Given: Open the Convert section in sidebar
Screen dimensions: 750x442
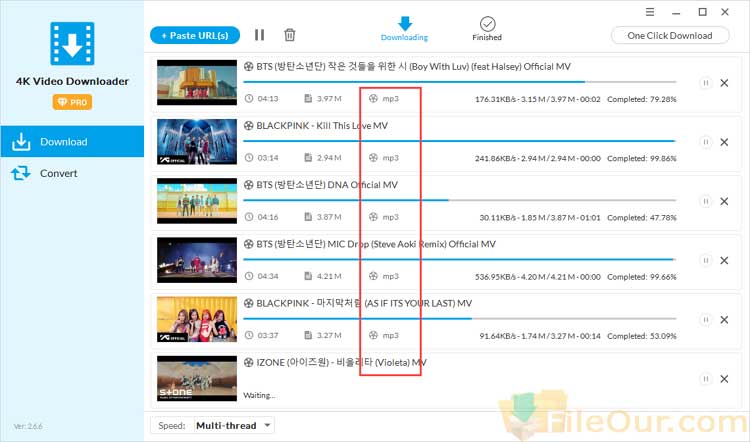Looking at the screenshot, I should 72,173.
